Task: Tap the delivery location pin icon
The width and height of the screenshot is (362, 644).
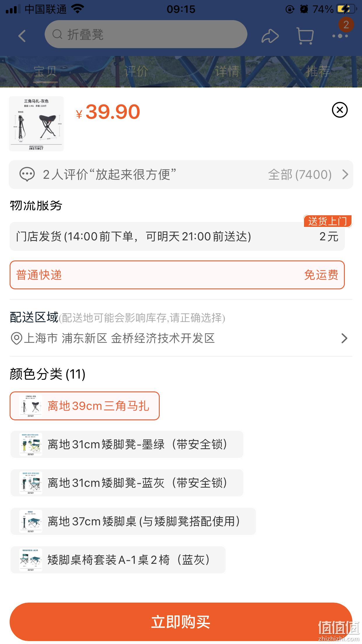Action: (16, 339)
